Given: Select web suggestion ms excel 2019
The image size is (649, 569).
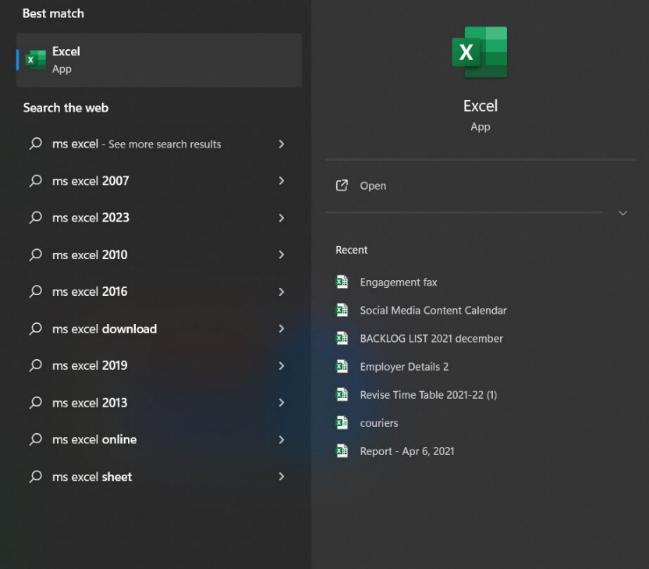Looking at the screenshot, I should 159,366.
